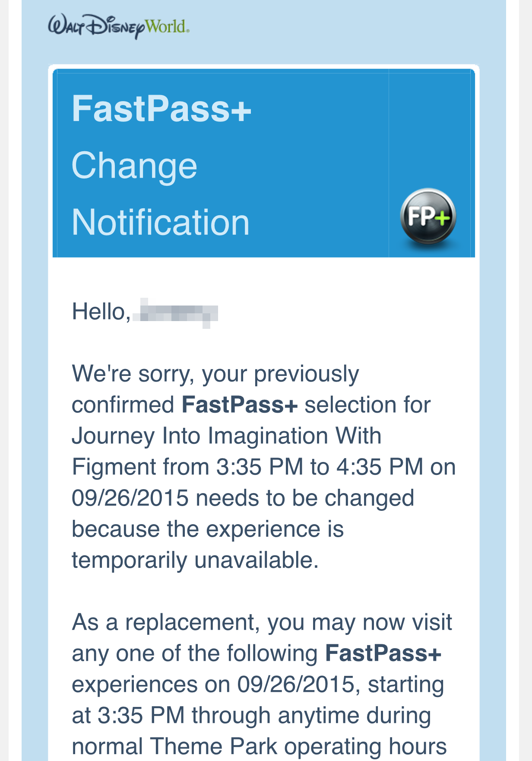
Task: Click the FastPass+ header title
Action: tap(161, 108)
